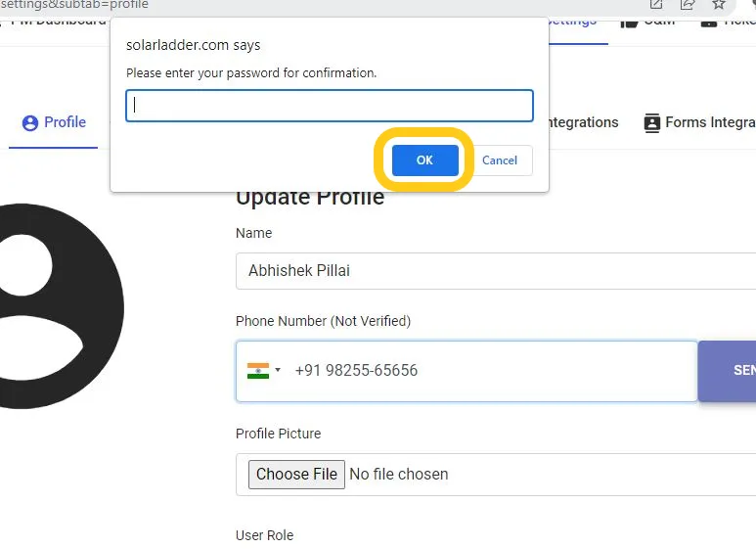Open the India flag country code dropdown
756x549 pixels.
tap(264, 371)
